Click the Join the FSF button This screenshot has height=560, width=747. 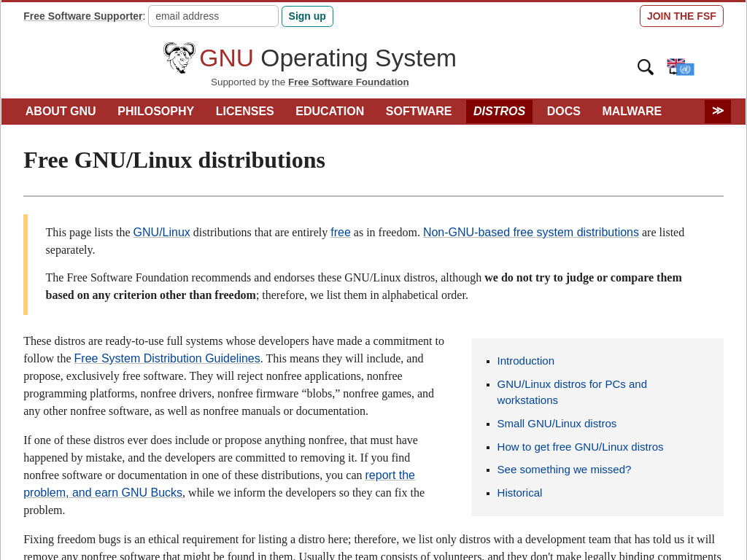click(x=681, y=16)
